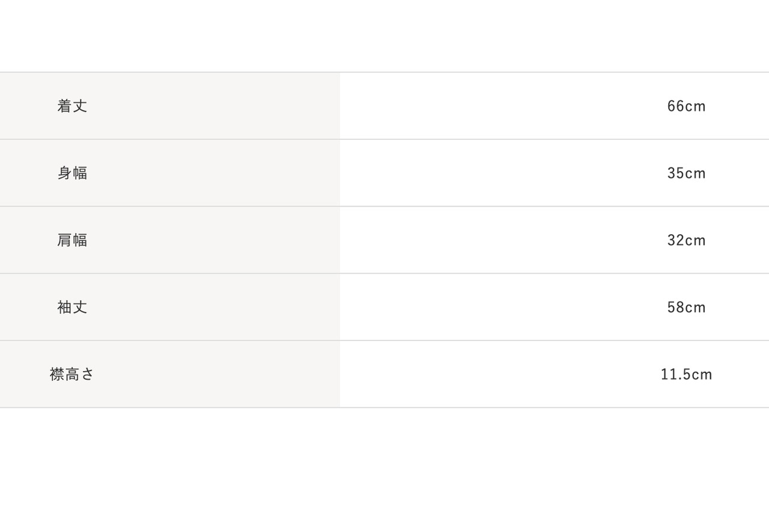This screenshot has width=769, height=532.
Task: Click the garment length measurement of 66cm
Action: [x=686, y=106]
